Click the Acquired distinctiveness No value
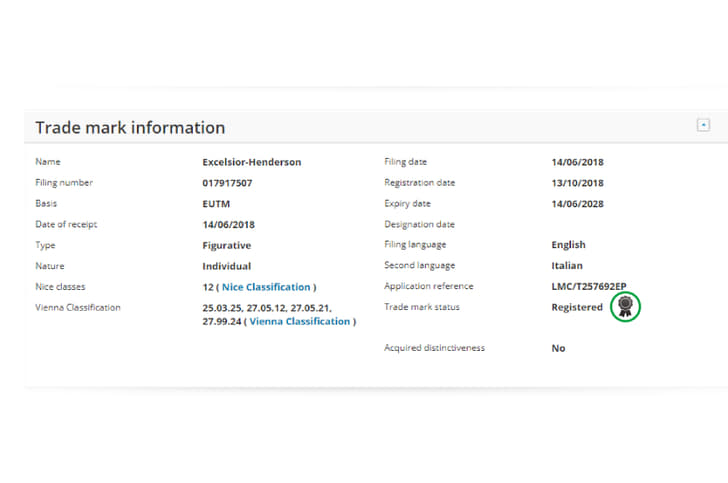This screenshot has width=728, height=483. tap(558, 349)
